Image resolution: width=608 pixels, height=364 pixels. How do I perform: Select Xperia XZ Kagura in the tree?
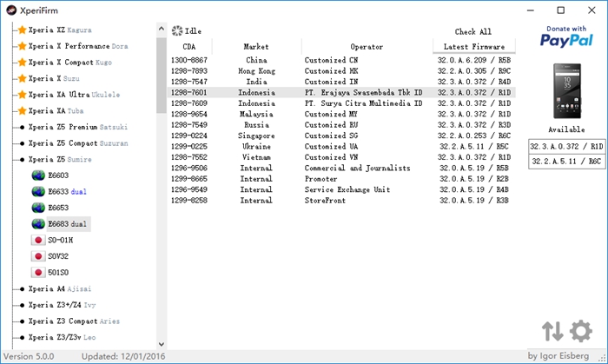pos(60,30)
